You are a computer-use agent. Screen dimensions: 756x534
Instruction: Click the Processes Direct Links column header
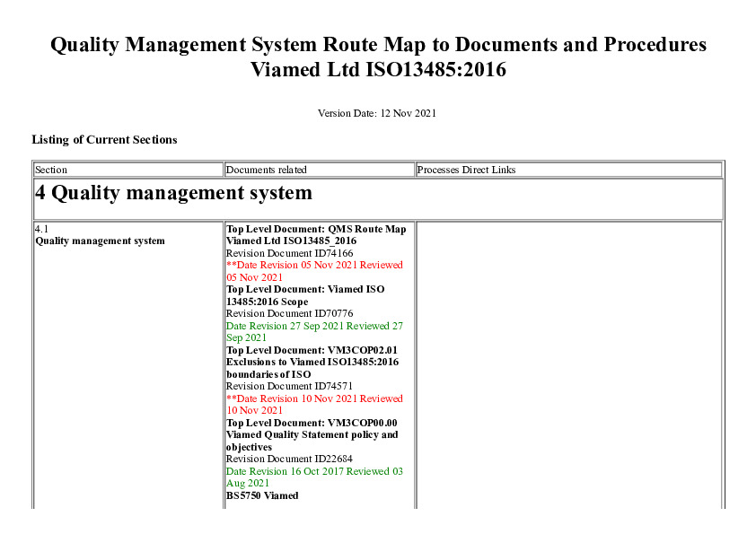click(466, 170)
